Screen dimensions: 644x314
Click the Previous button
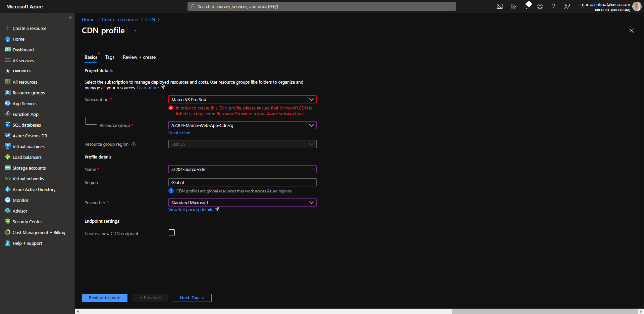[150, 298]
